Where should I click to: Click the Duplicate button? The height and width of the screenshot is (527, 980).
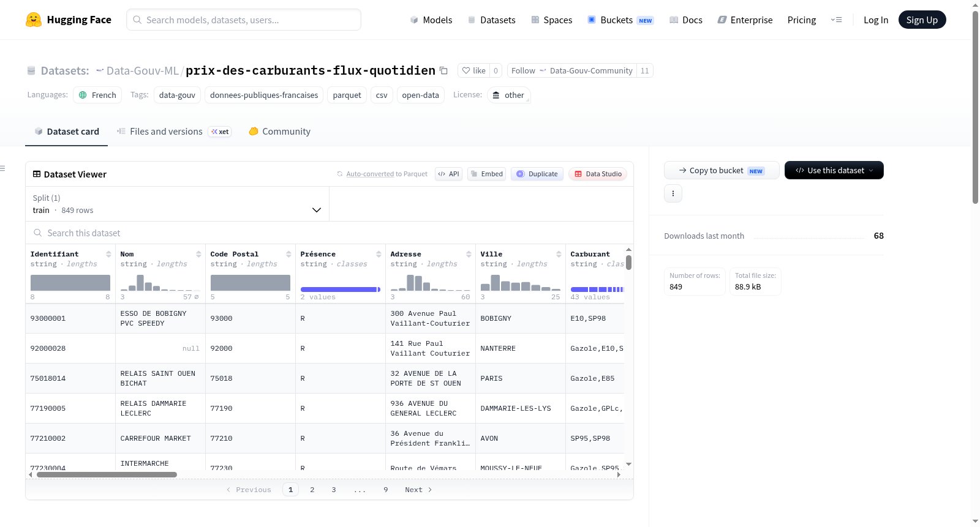(537, 174)
